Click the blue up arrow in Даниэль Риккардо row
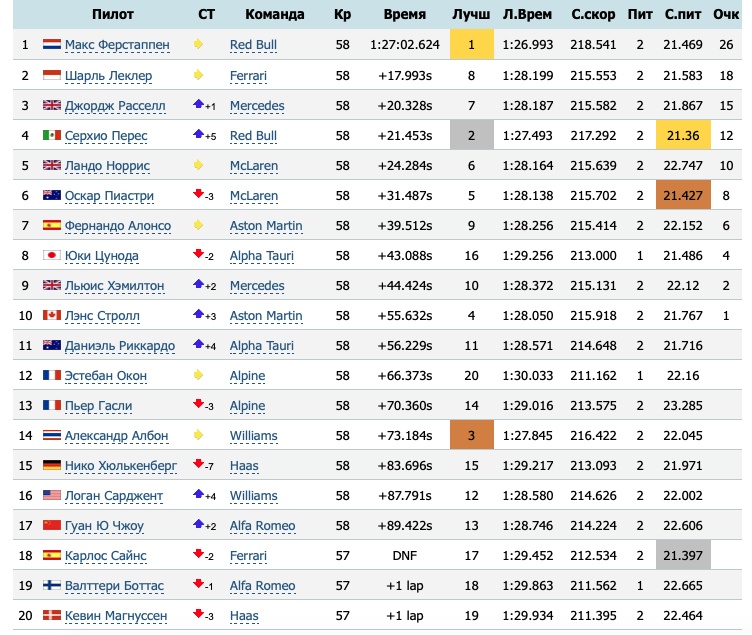 pos(198,343)
